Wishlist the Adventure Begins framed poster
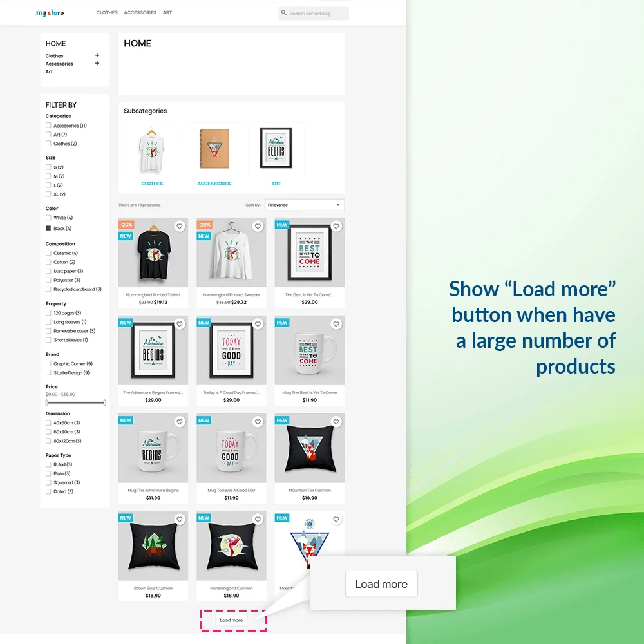This screenshot has height=644, width=644. click(180, 324)
